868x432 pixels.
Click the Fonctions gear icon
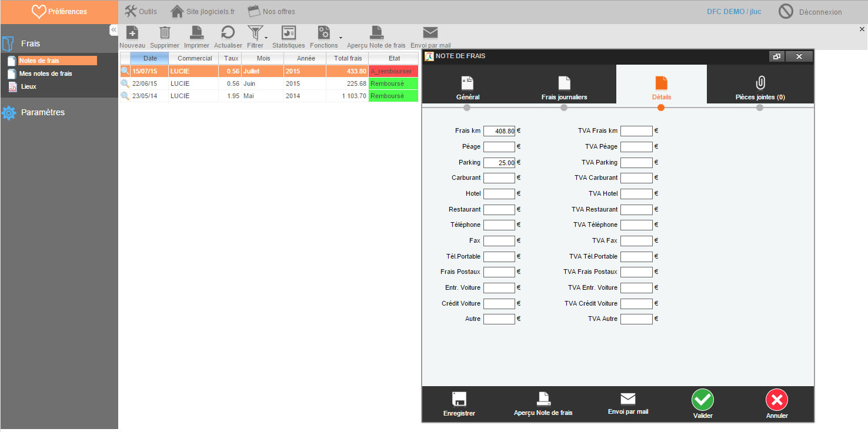pos(323,32)
